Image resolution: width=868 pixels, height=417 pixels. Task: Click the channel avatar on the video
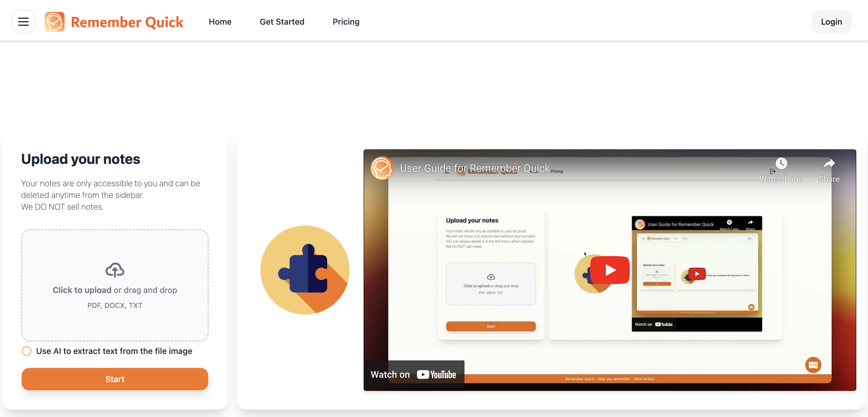382,168
